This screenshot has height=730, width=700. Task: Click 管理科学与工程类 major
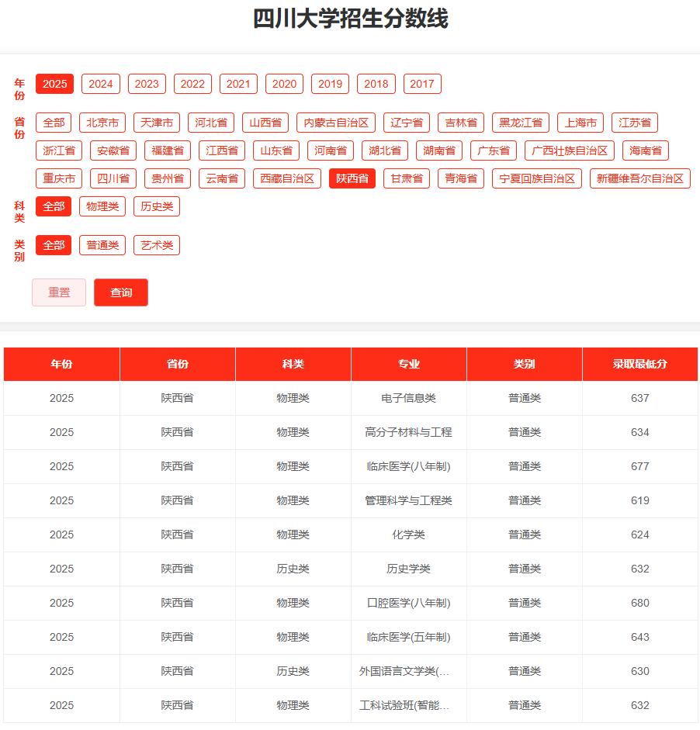[408, 500]
